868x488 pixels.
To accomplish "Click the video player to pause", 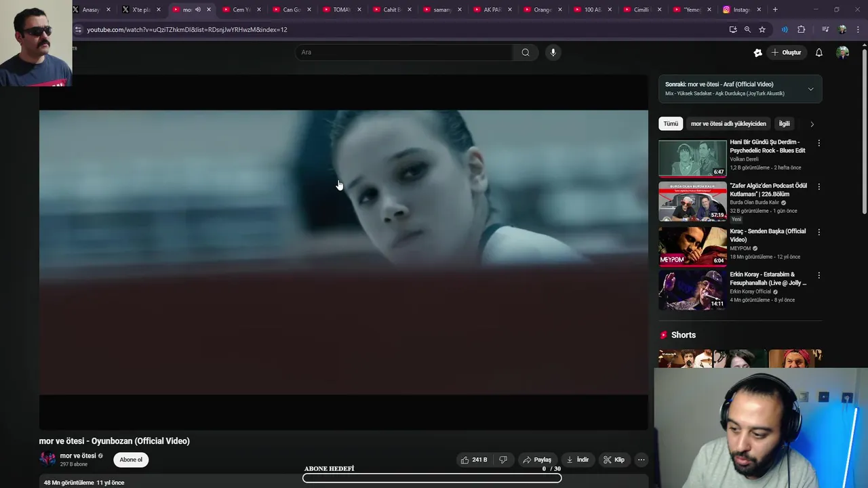I will coord(343,251).
